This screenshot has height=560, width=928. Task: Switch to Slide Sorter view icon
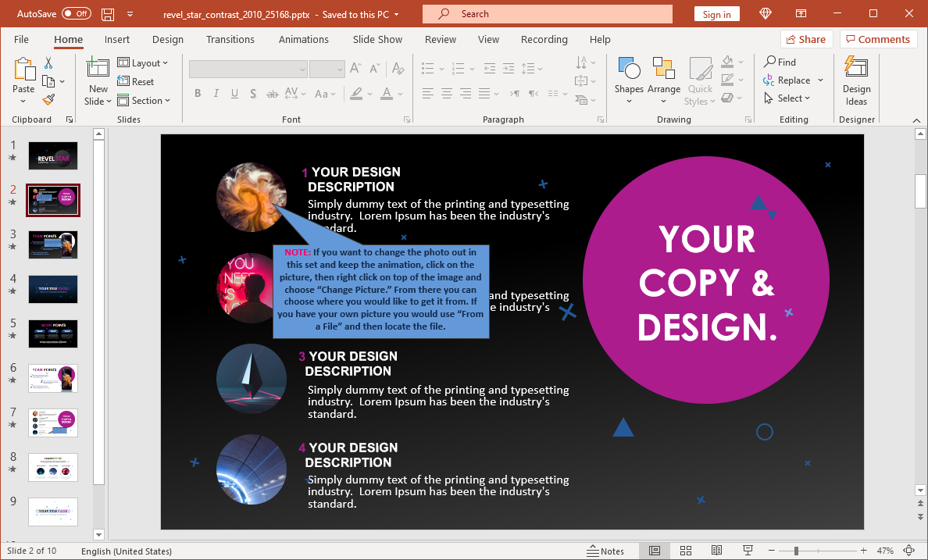click(686, 551)
